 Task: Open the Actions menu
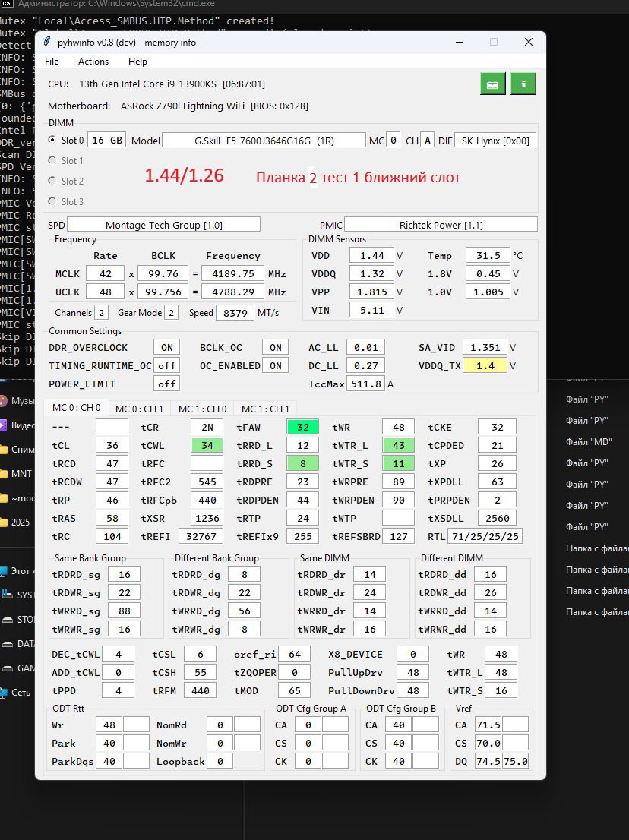[93, 62]
